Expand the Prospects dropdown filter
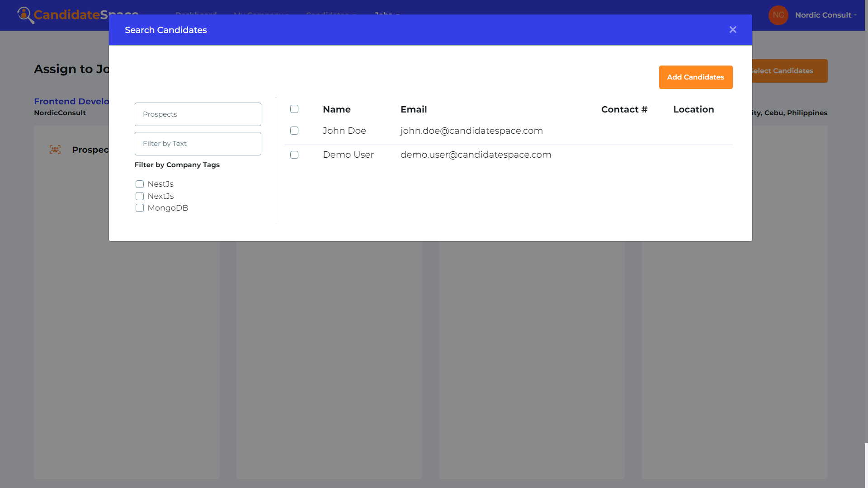The height and width of the screenshot is (488, 868). [197, 114]
